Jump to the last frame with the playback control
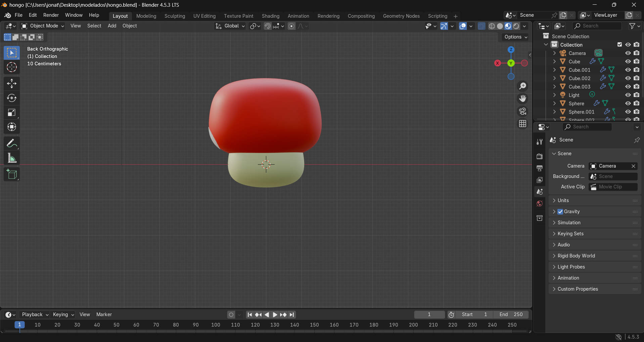 292,315
